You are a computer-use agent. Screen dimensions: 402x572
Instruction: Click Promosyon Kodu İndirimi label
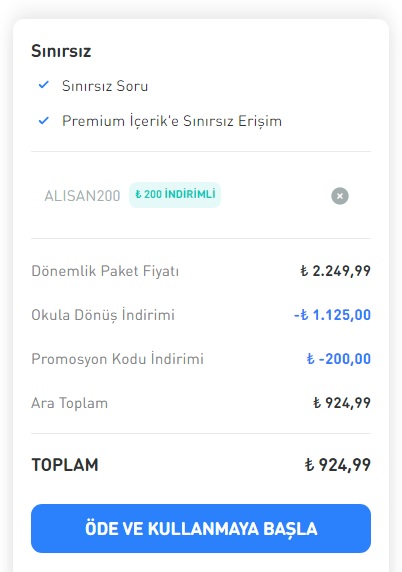pos(117,359)
